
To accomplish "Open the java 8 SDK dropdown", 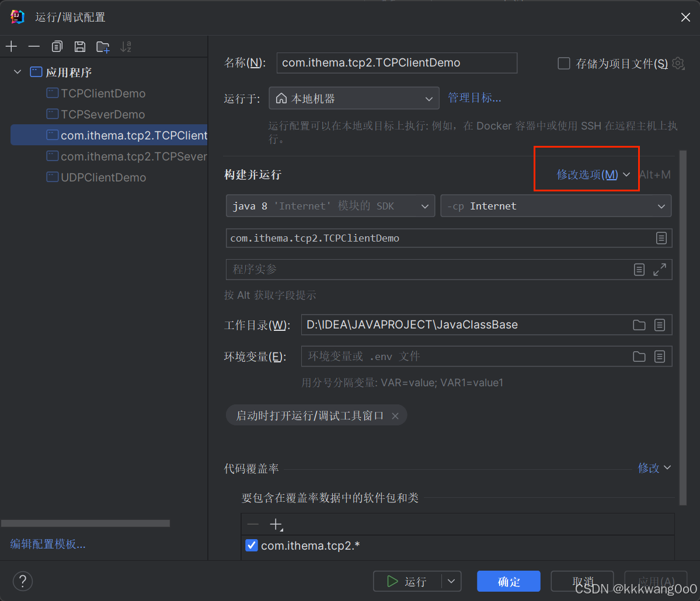I will click(x=330, y=206).
